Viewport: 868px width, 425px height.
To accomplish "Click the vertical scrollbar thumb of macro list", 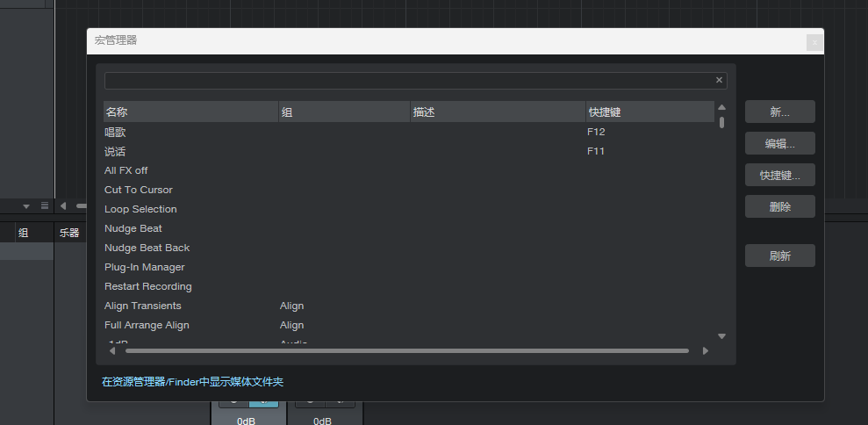I will tap(721, 122).
